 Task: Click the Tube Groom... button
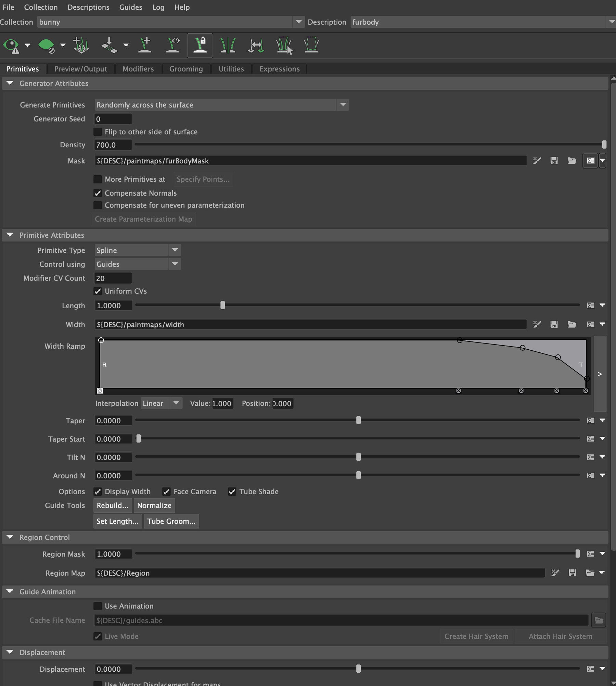(x=171, y=521)
